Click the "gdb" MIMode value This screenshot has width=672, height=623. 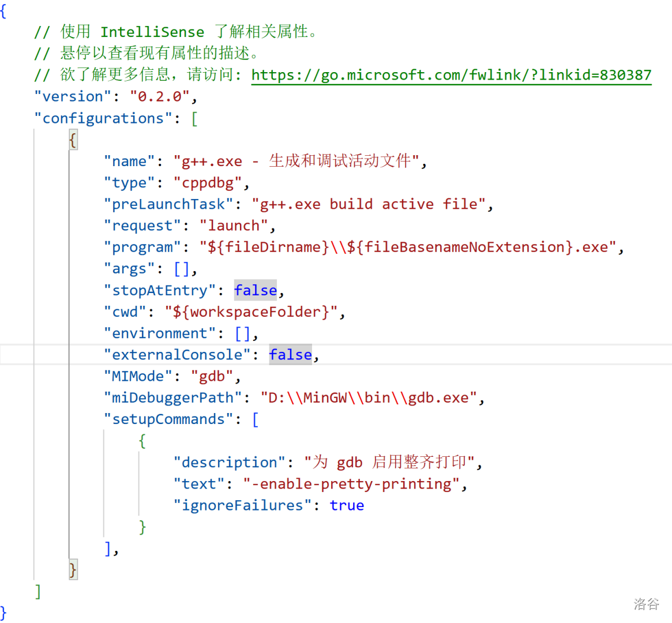[212, 376]
